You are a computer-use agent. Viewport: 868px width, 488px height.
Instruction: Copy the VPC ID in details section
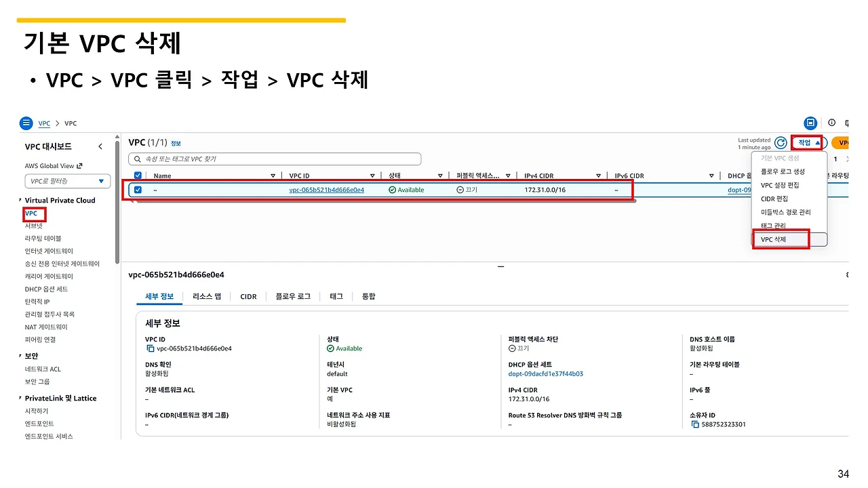click(x=151, y=348)
